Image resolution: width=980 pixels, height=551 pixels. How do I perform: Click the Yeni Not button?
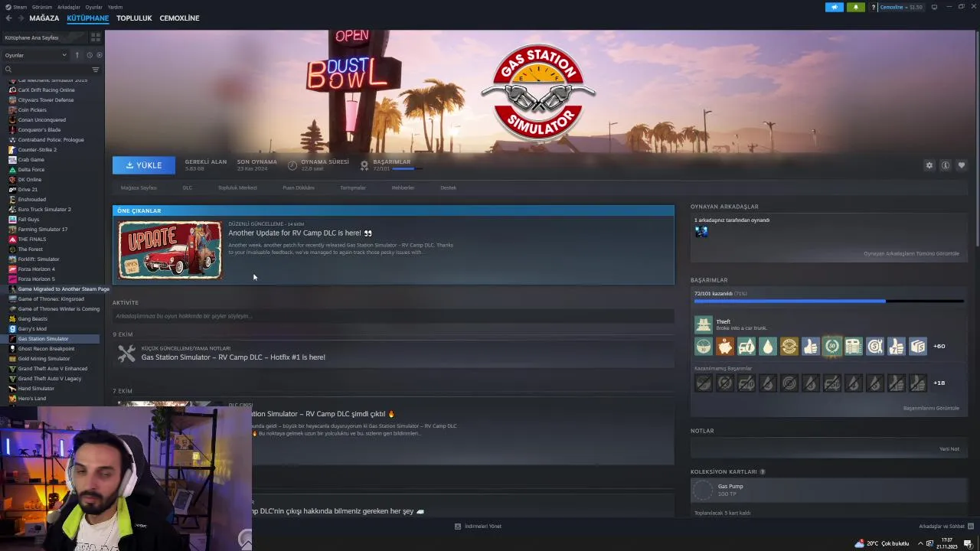pyautogui.click(x=949, y=449)
